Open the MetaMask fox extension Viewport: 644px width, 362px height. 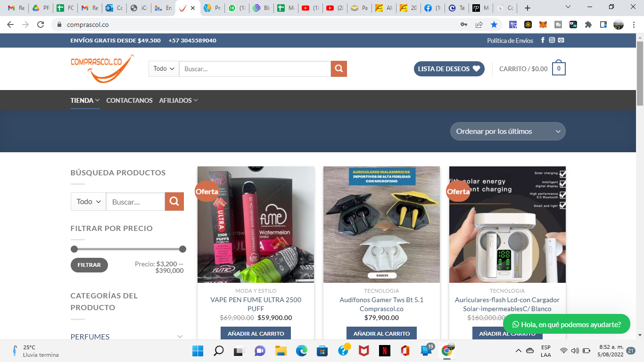click(x=543, y=25)
